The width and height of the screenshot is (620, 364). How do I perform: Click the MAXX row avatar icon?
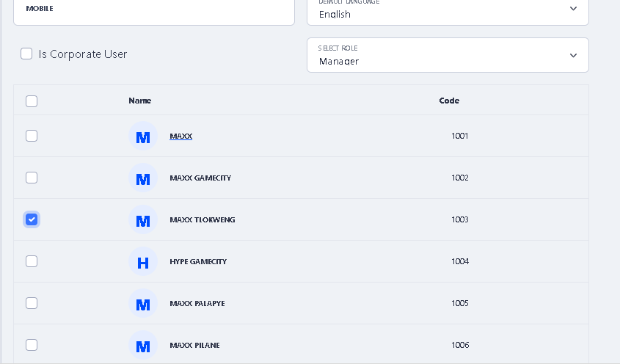click(x=143, y=136)
